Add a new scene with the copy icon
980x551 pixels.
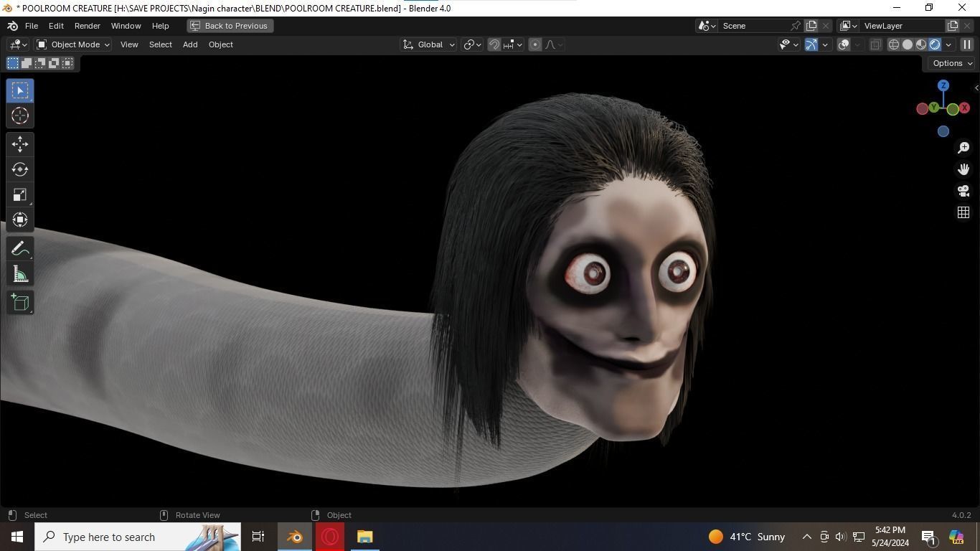tap(811, 26)
